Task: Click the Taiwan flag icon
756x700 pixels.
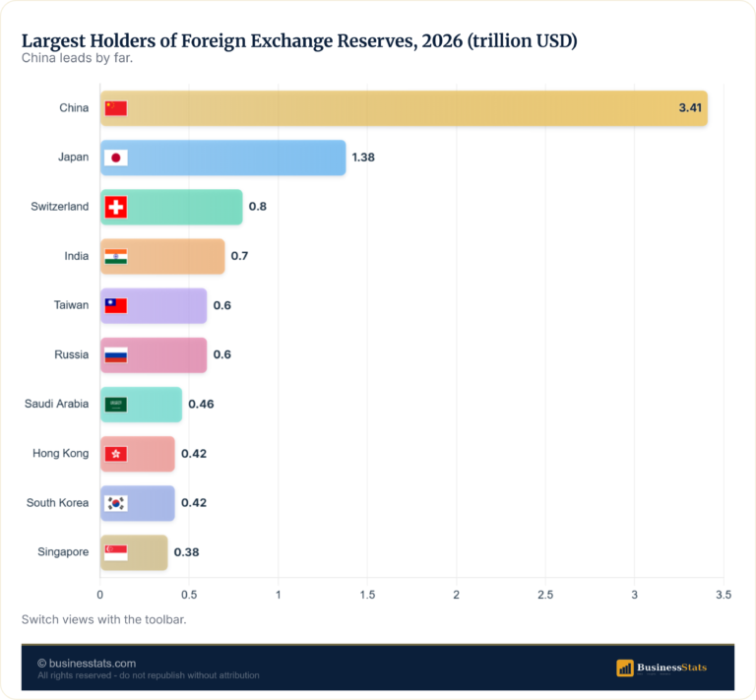Action: (x=116, y=305)
